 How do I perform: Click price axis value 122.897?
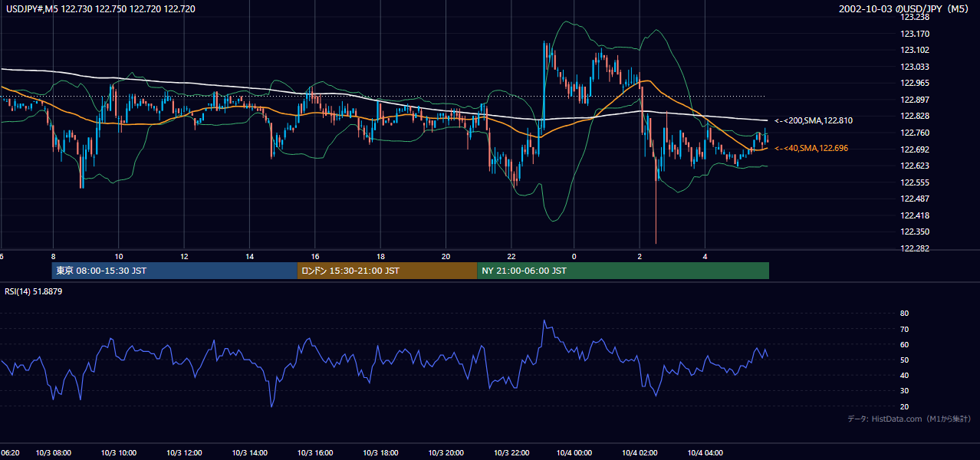(915, 100)
